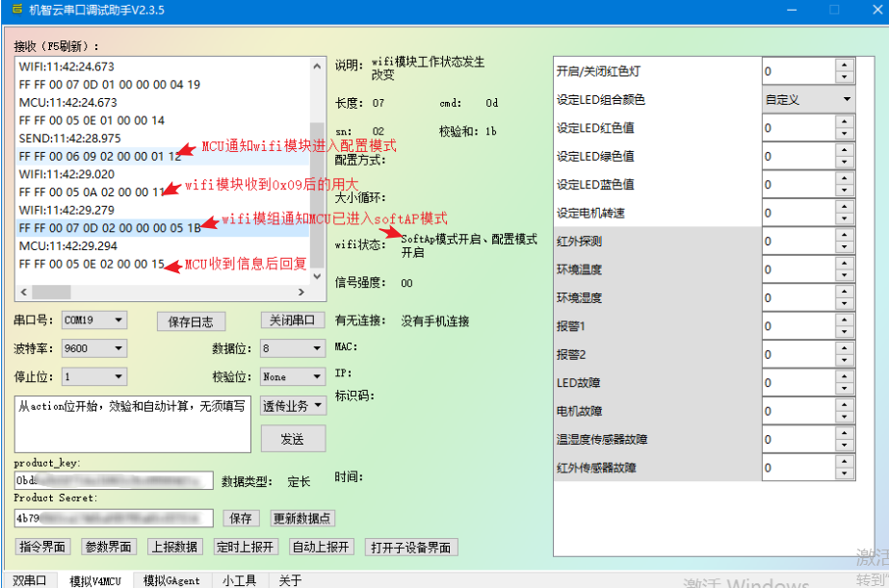The width and height of the screenshot is (889, 588).
Task: Switch to the 双串口 tab
Action: pos(28,580)
